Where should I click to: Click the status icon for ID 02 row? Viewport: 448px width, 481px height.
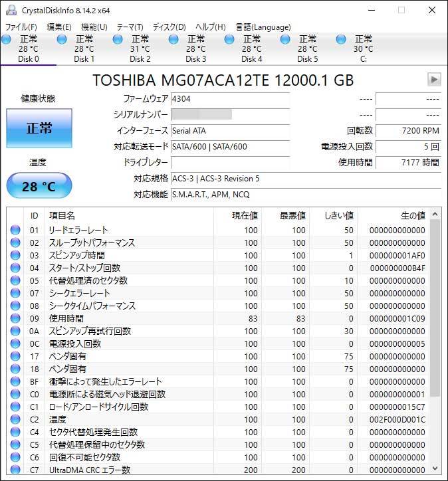[x=15, y=242]
